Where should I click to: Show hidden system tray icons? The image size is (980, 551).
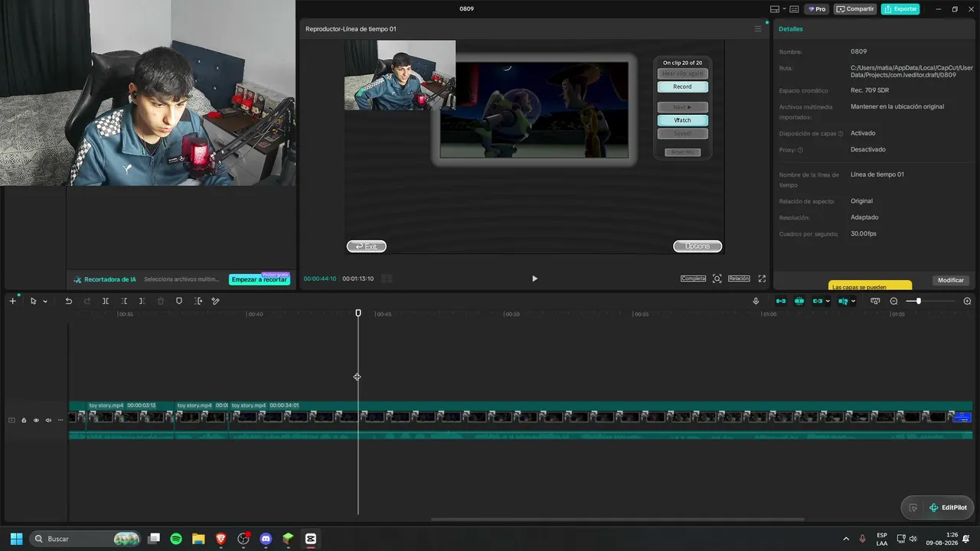tap(846, 539)
